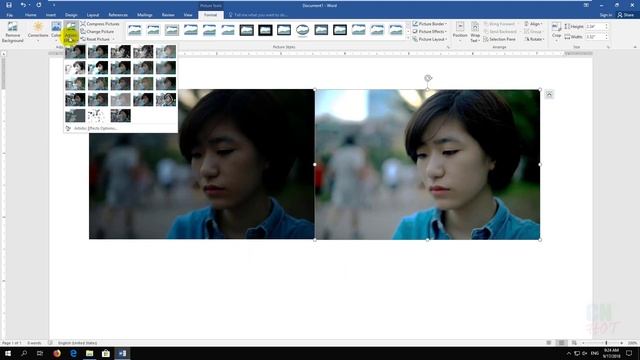
Task: Click Remove Background tool
Action: click(13, 32)
